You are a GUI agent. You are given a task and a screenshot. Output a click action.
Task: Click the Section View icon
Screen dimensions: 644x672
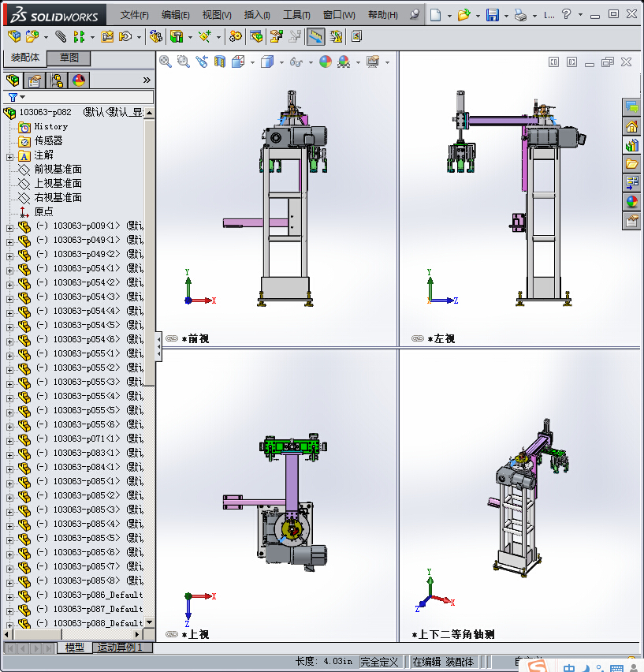tap(220, 62)
